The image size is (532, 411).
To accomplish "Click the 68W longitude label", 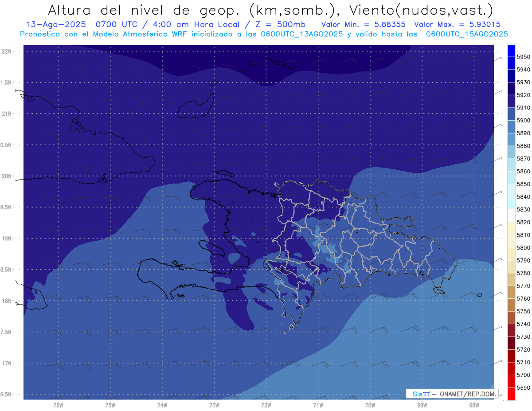I will pos(474,405).
